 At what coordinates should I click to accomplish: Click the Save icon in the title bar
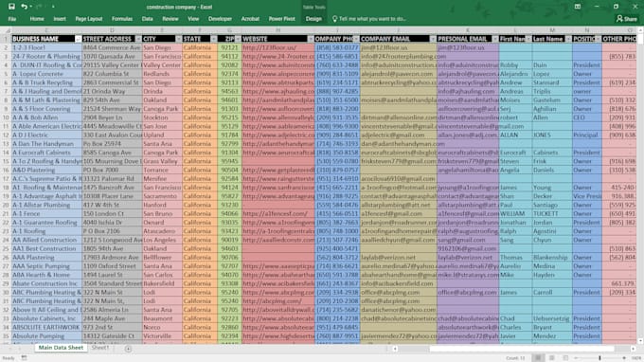coord(11,7)
